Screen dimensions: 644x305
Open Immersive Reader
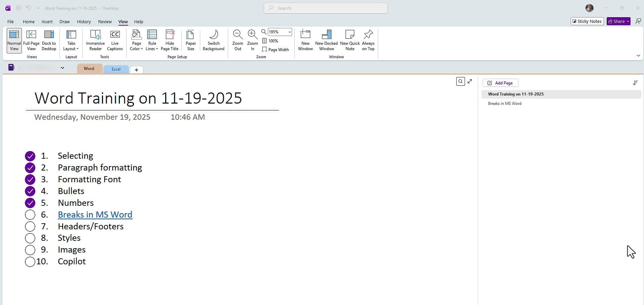tap(95, 40)
